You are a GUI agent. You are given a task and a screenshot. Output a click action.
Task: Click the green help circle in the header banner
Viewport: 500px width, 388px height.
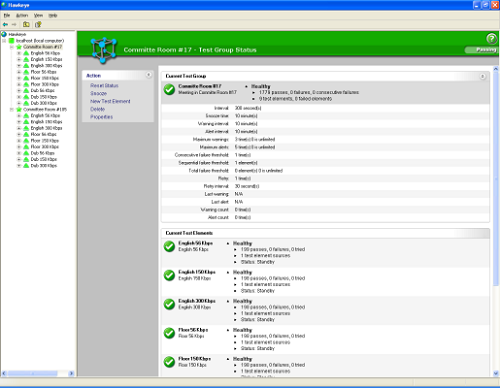(492, 39)
